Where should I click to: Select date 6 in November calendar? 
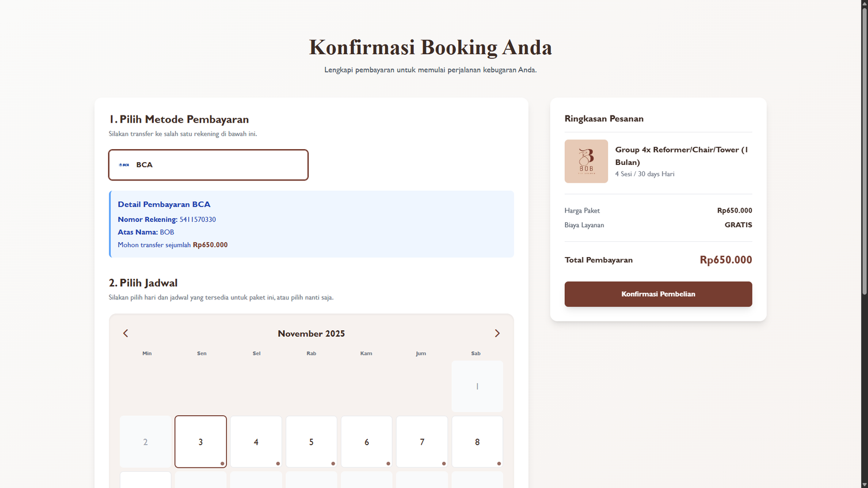[367, 441]
